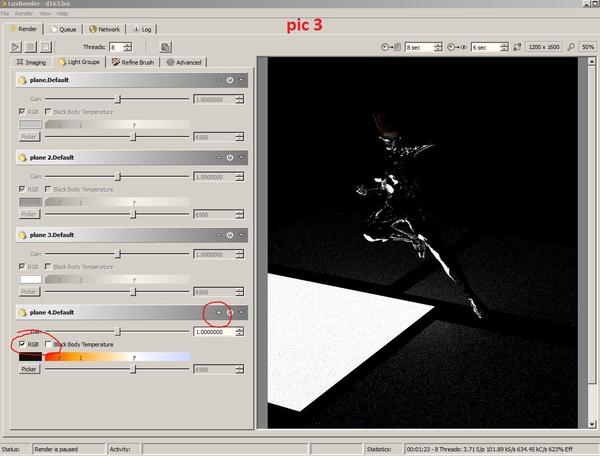Stop the render with the stop button
Screen dimensions: 600x456
pyautogui.click(x=46, y=47)
